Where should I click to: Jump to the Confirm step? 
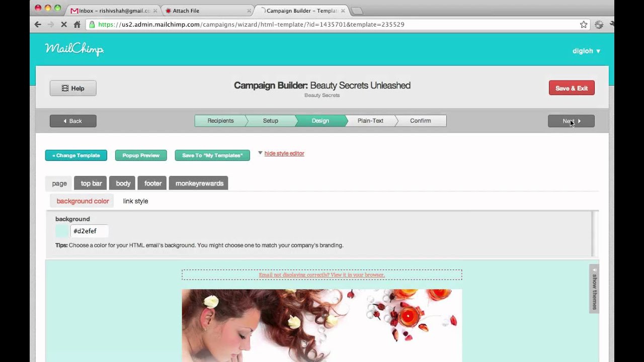point(421,121)
